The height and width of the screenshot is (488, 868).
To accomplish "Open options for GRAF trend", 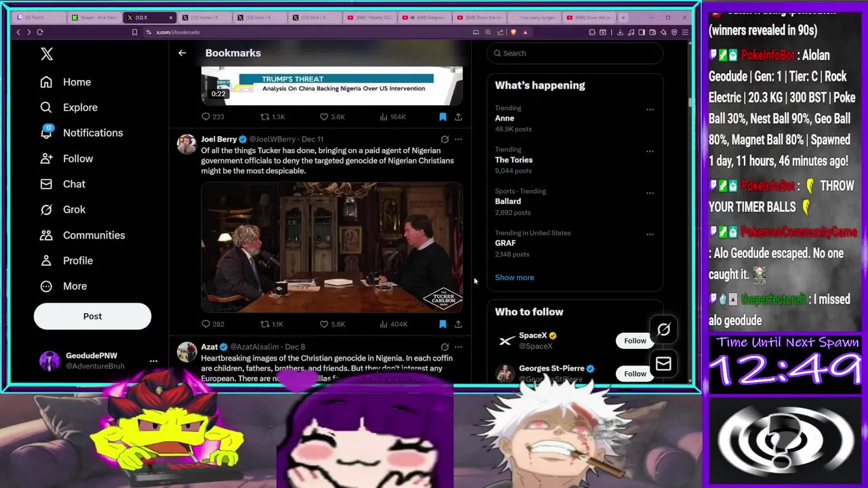I will 650,235.
